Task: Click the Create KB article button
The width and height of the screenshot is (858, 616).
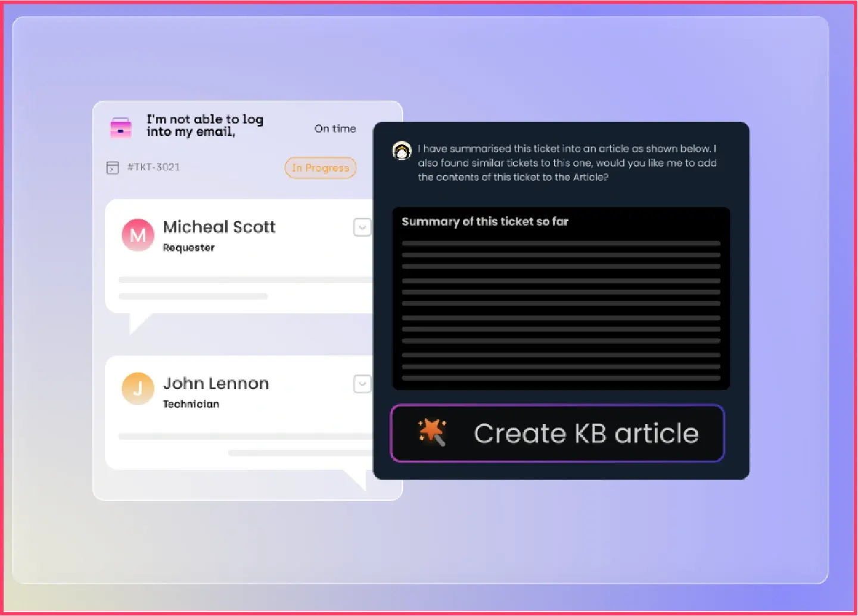Action: pos(558,434)
